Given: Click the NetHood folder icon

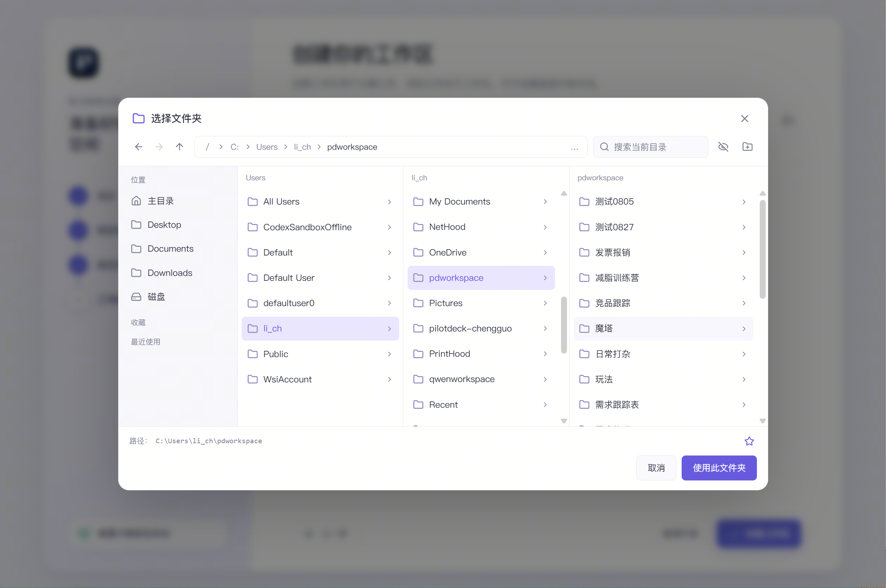Looking at the screenshot, I should 418,227.
